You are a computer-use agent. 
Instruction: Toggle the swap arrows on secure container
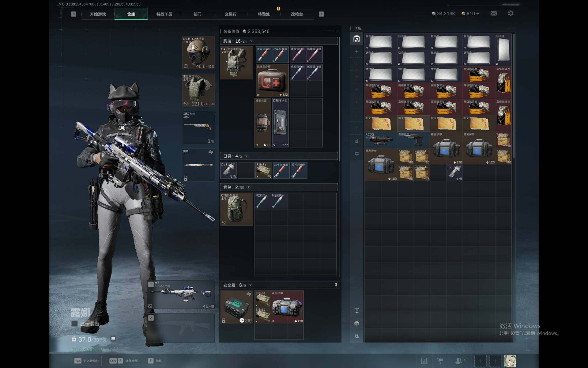(249, 294)
